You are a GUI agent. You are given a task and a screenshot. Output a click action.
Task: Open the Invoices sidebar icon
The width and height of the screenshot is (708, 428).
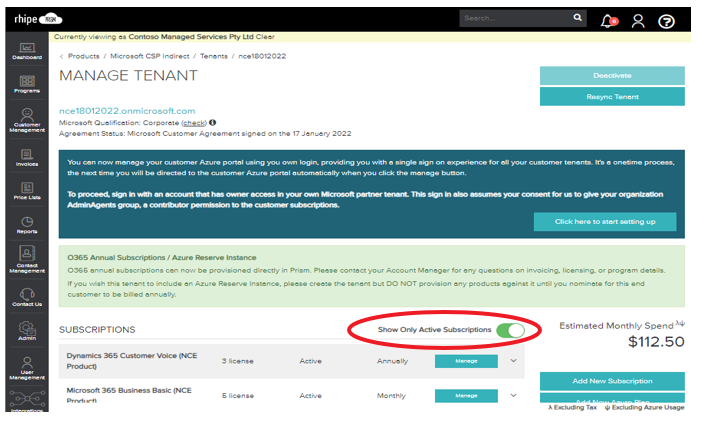27,158
